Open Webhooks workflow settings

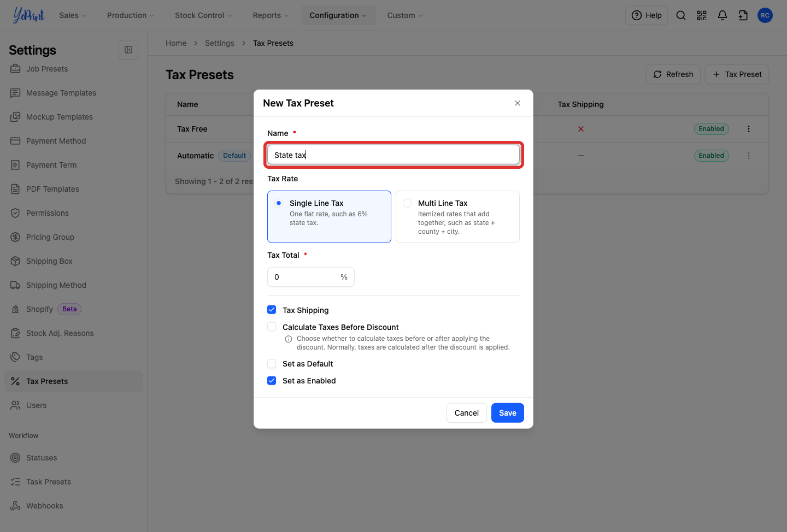point(73,506)
